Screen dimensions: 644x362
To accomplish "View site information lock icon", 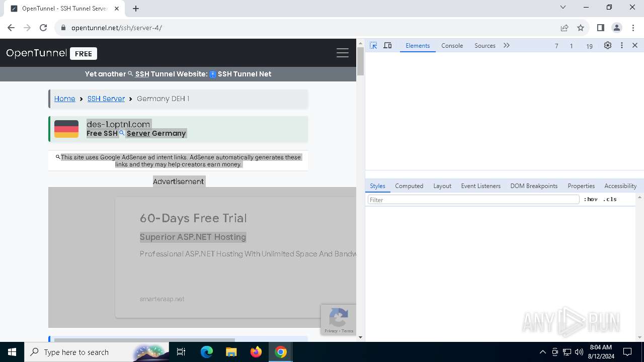I will pyautogui.click(x=63, y=28).
